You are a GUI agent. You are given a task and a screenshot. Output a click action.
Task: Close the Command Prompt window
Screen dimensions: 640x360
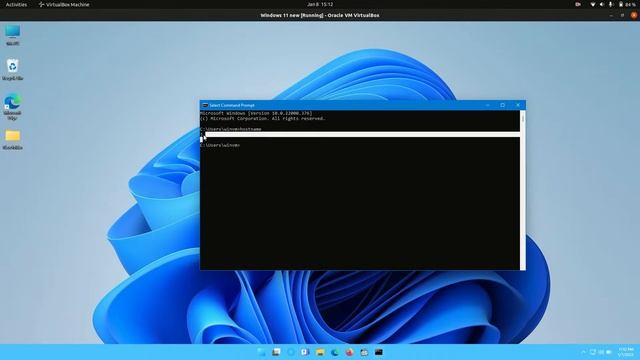[518, 105]
